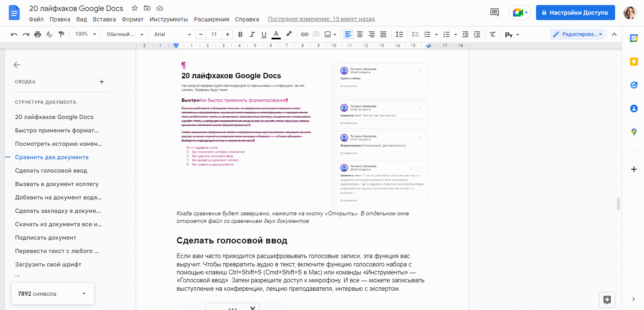
Task: Open the Расширения menu
Action: pyautogui.click(x=211, y=19)
